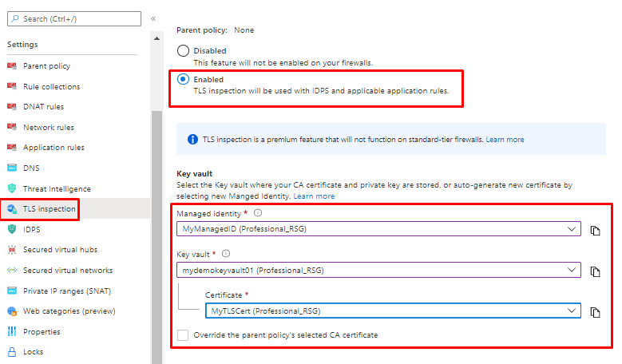Open the Certificate dropdown list
This screenshot has width=622, height=364.
click(393, 311)
